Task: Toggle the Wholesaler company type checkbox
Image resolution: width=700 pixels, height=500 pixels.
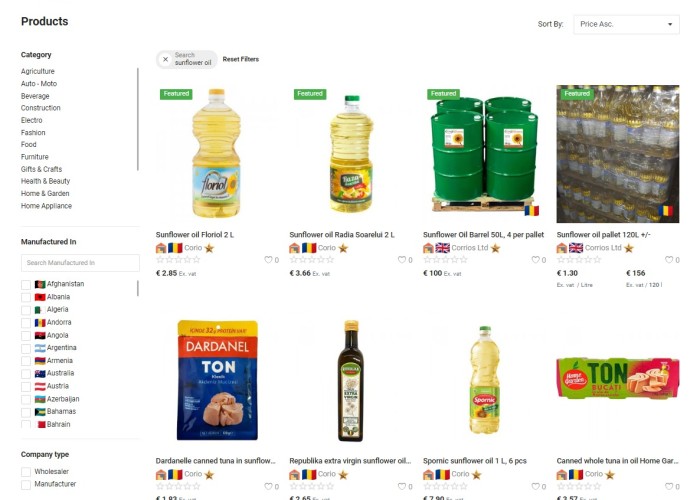Action: (26, 472)
